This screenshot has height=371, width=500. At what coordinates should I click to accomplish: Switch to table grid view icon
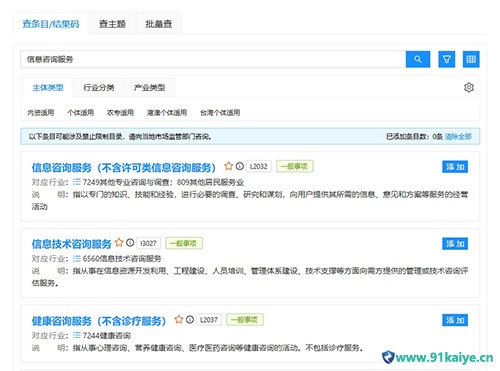click(x=471, y=59)
